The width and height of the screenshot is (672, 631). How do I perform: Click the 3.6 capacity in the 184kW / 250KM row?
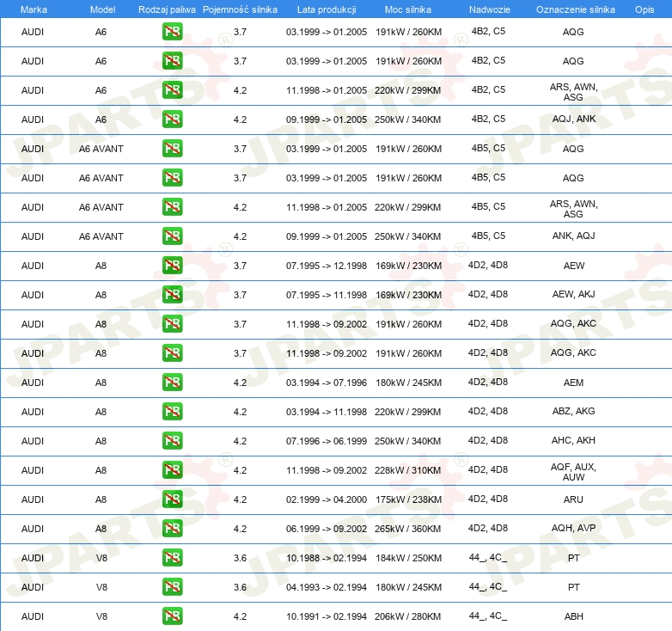(240, 558)
